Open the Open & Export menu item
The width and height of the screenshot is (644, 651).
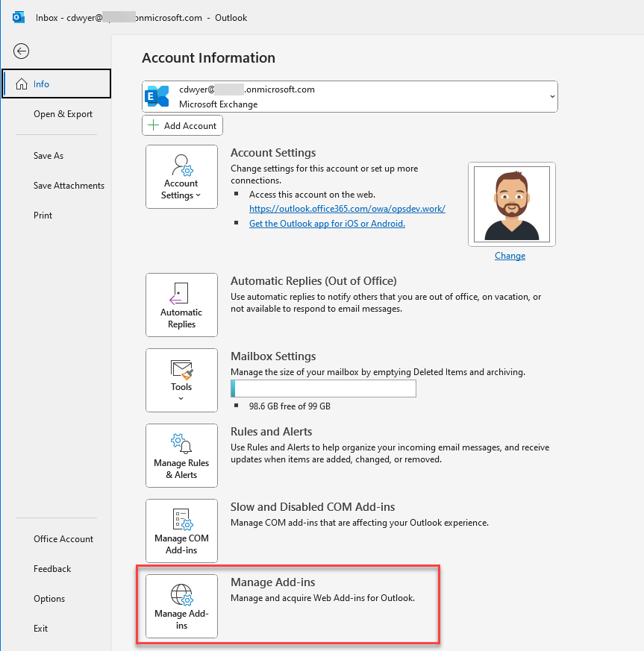coord(63,114)
